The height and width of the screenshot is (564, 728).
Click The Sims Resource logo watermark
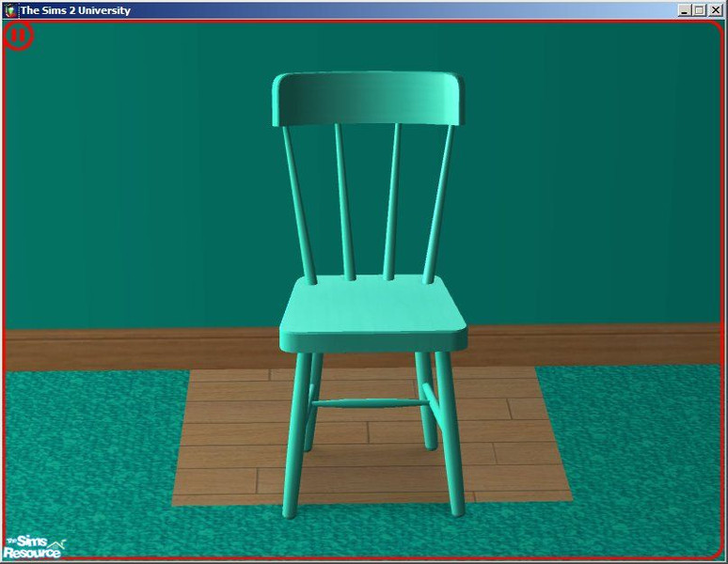(34, 547)
